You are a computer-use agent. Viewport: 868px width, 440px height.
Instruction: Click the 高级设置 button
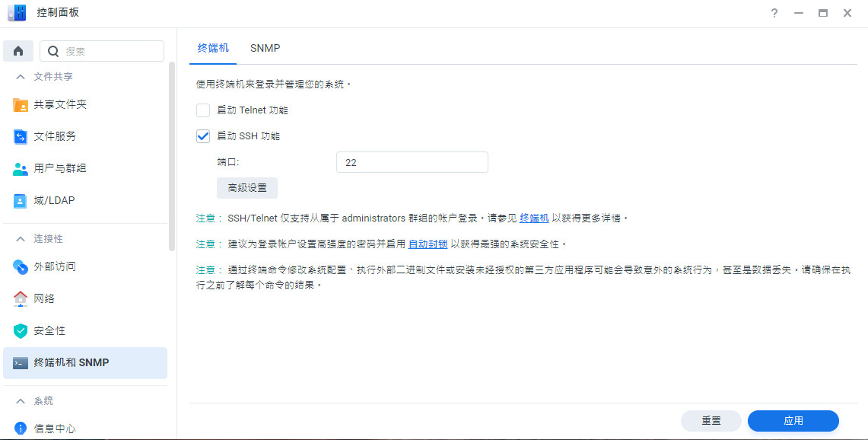247,188
